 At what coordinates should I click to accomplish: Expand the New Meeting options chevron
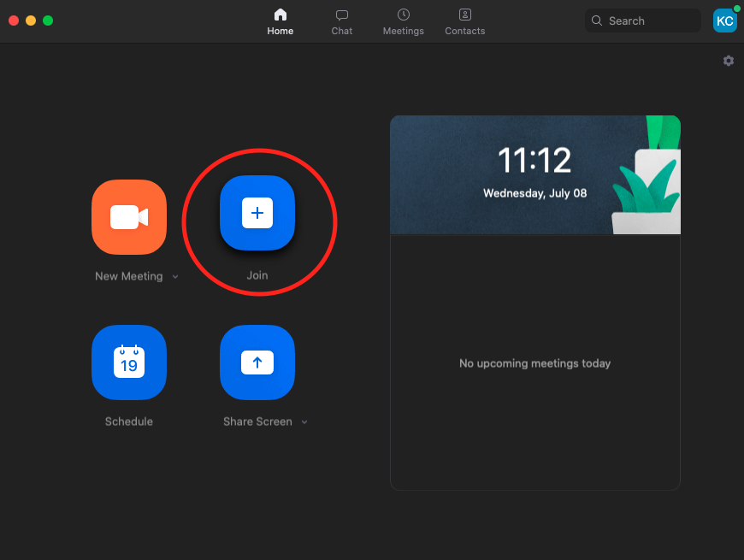[175, 276]
